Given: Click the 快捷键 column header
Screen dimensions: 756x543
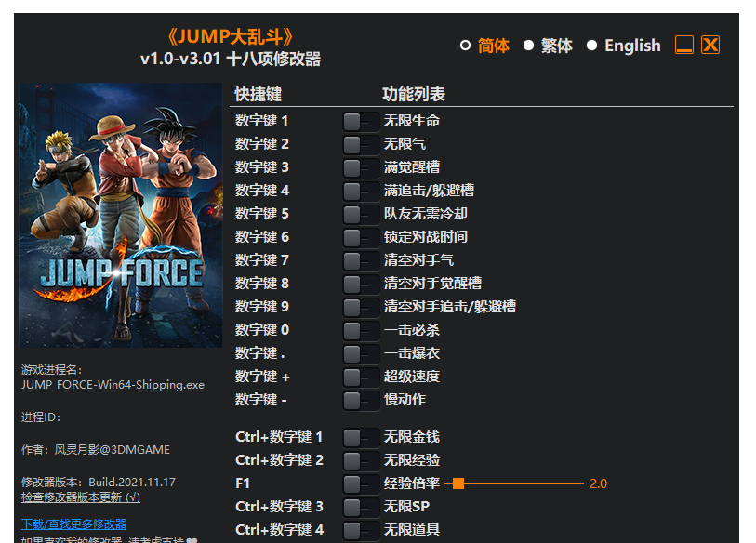Looking at the screenshot, I should pos(259,94).
